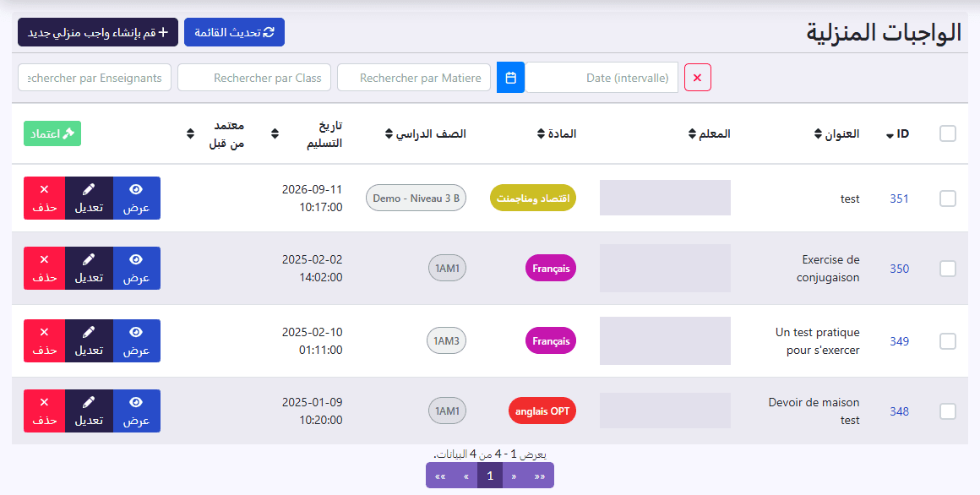980x495 pixels.
Task: Click the Date (intervalle) input
Action: click(x=602, y=78)
